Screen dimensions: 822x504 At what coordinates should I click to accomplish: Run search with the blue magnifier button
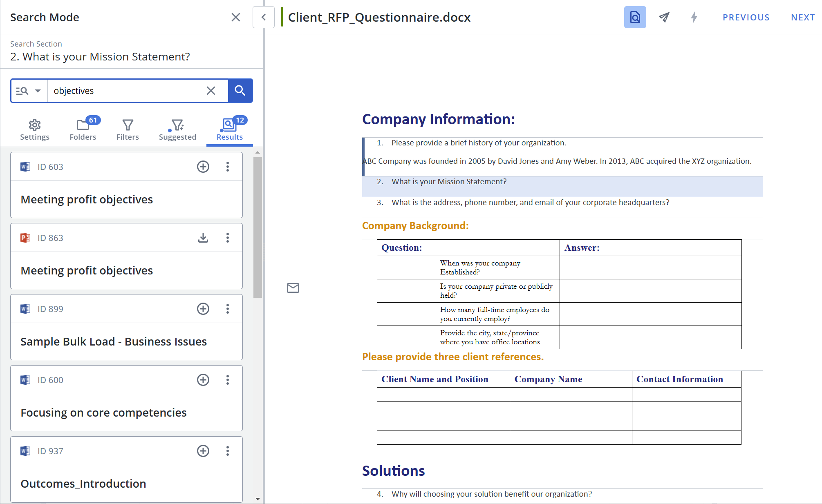[x=240, y=91]
